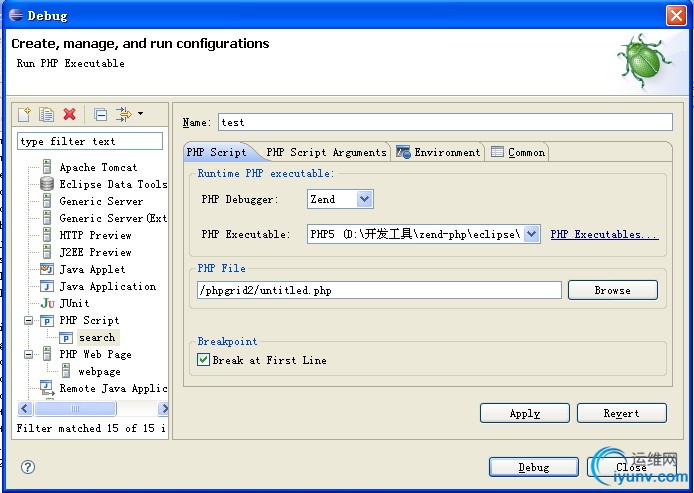
Task: Select Eclipse Data Tools tree item
Action: pos(113,184)
